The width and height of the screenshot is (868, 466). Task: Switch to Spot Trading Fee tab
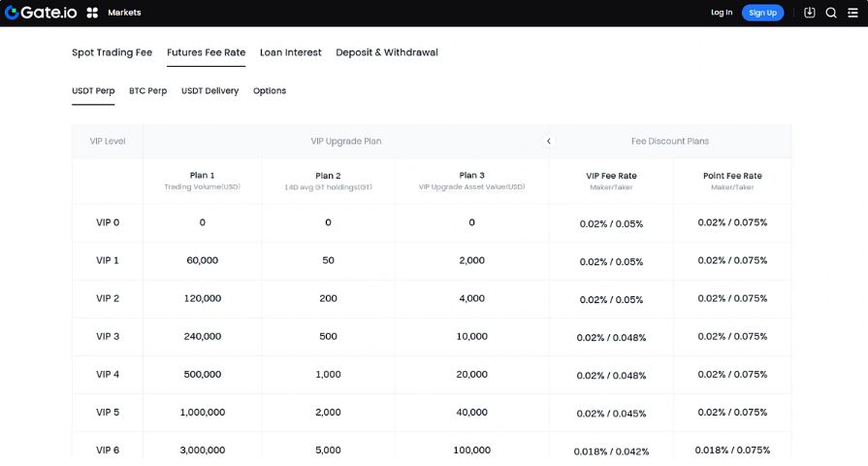pos(112,52)
